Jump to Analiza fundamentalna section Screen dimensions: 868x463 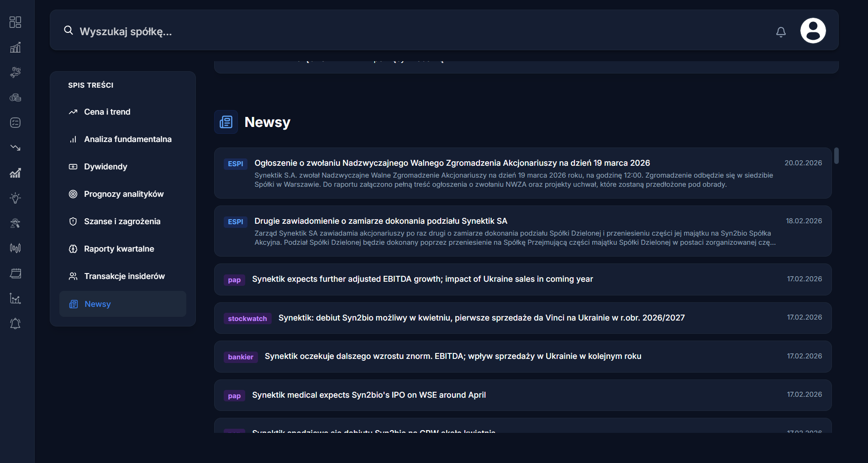(127, 139)
